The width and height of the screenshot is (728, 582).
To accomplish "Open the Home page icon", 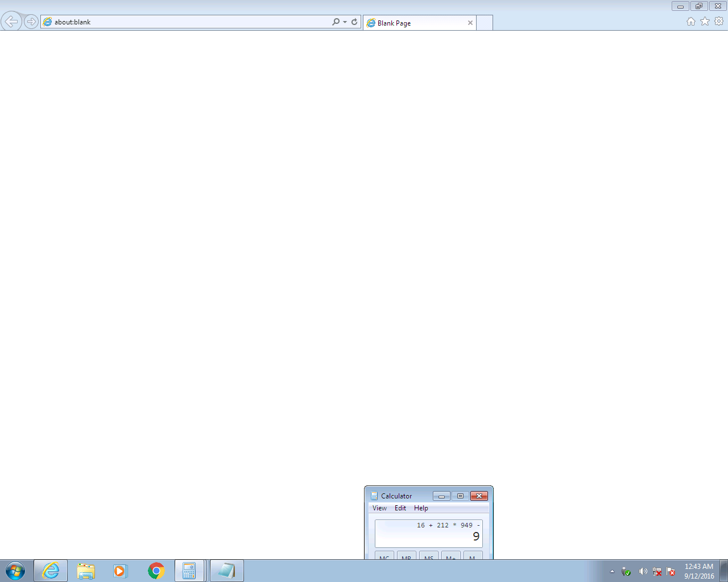I will (690, 22).
